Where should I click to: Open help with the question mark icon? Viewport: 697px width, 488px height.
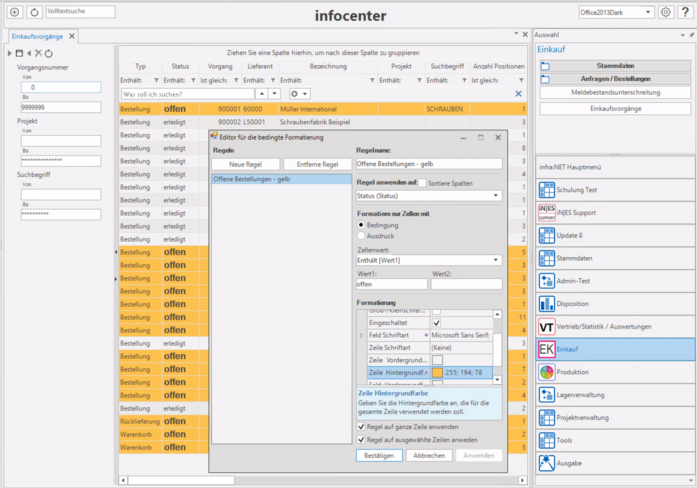[684, 12]
